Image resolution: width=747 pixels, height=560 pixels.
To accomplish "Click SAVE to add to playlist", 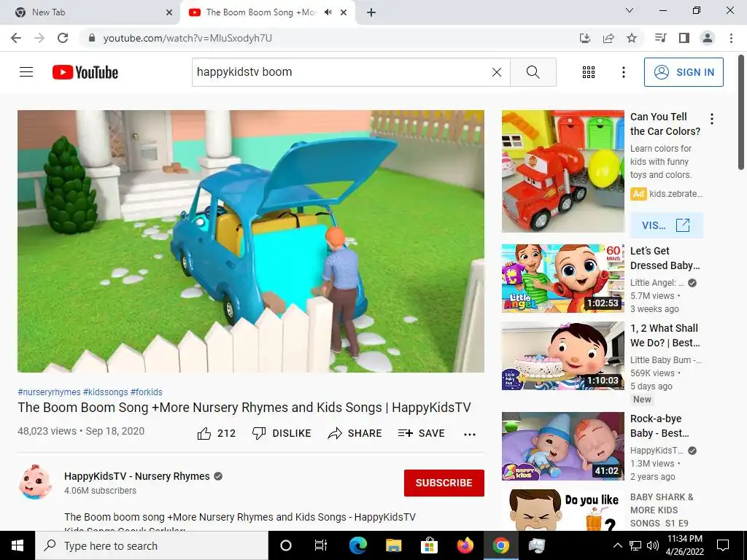I will (421, 433).
